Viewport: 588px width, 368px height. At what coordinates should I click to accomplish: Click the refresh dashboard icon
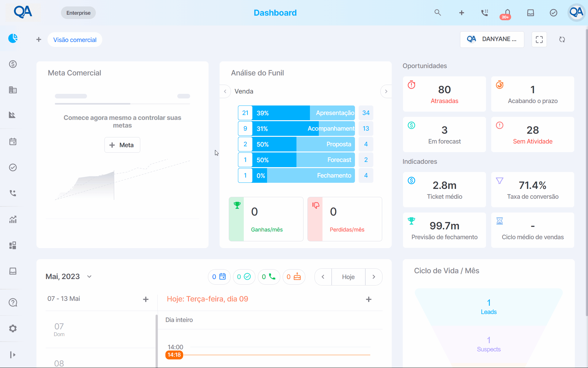pyautogui.click(x=562, y=39)
